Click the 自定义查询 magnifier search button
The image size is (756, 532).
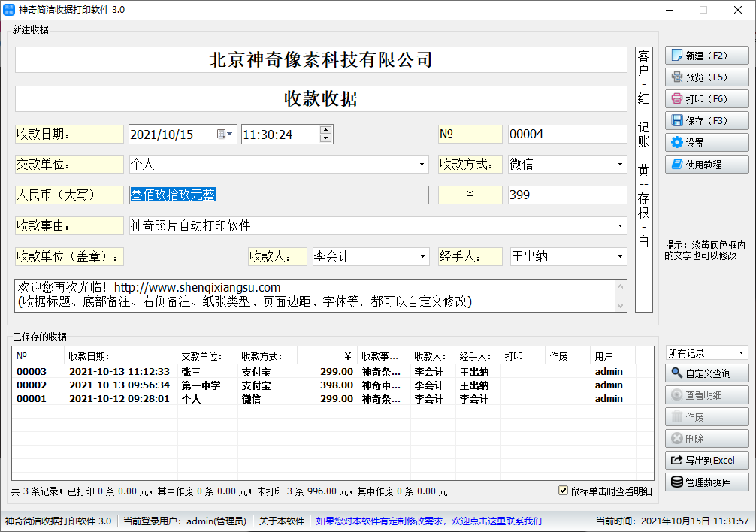click(x=707, y=373)
